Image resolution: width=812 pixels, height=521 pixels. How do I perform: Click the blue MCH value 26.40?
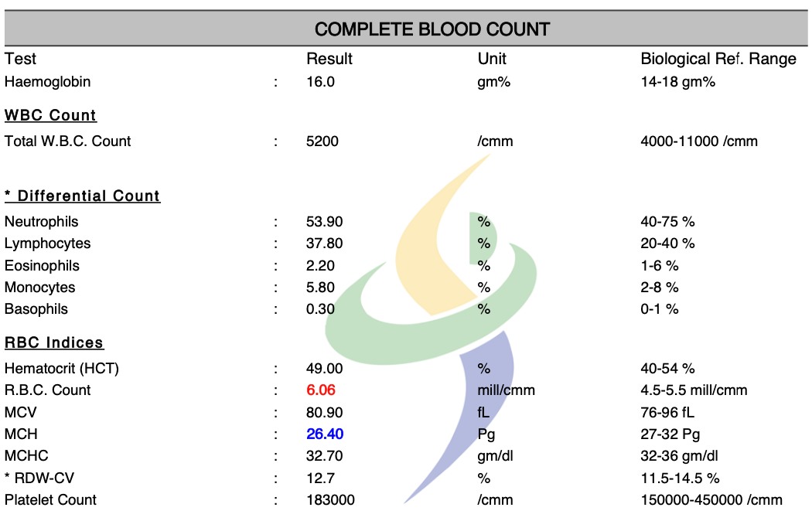click(x=325, y=434)
